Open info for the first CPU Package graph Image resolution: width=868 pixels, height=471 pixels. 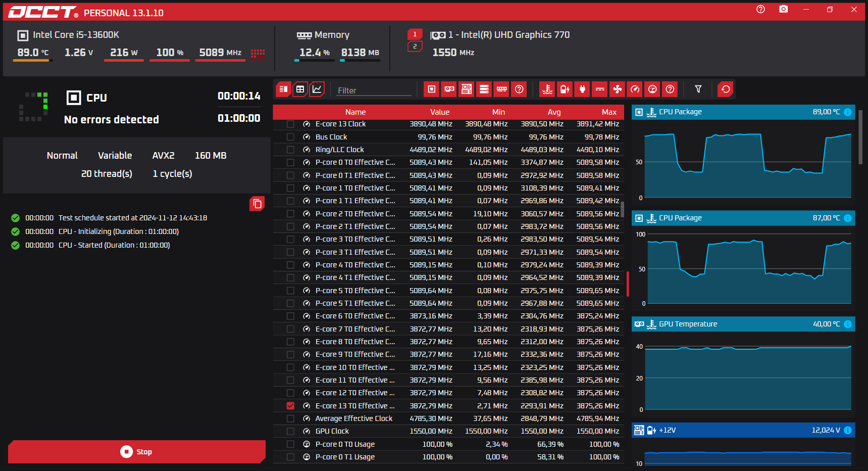pyautogui.click(x=848, y=112)
